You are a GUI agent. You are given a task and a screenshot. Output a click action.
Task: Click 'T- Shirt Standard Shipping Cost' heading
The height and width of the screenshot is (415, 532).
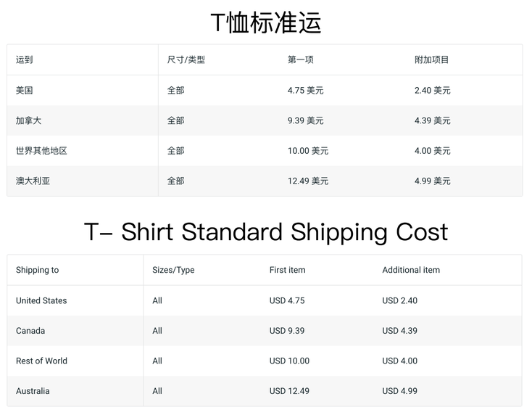tap(266, 232)
